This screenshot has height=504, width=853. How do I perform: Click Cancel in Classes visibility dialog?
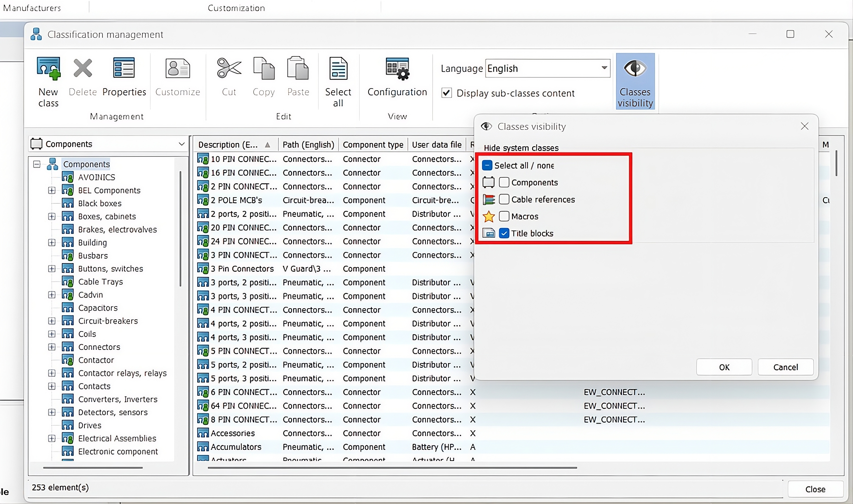(x=786, y=367)
